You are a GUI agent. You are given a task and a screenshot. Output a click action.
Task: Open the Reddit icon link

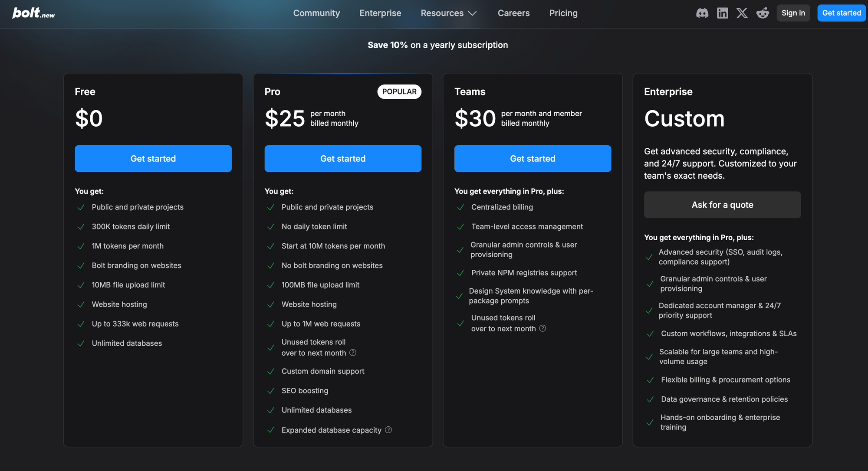click(763, 13)
